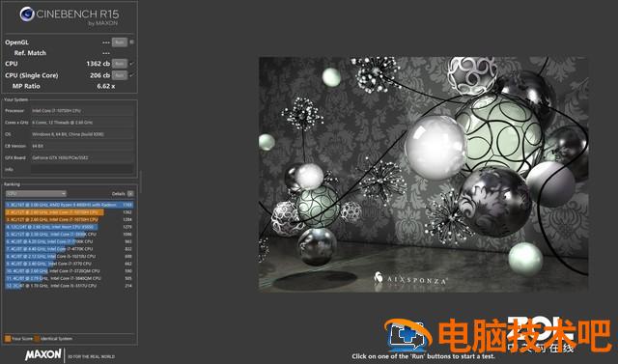Select the Core i5-3317U ranking row
Viewport: 618px width, 364px height.
(x=70, y=286)
